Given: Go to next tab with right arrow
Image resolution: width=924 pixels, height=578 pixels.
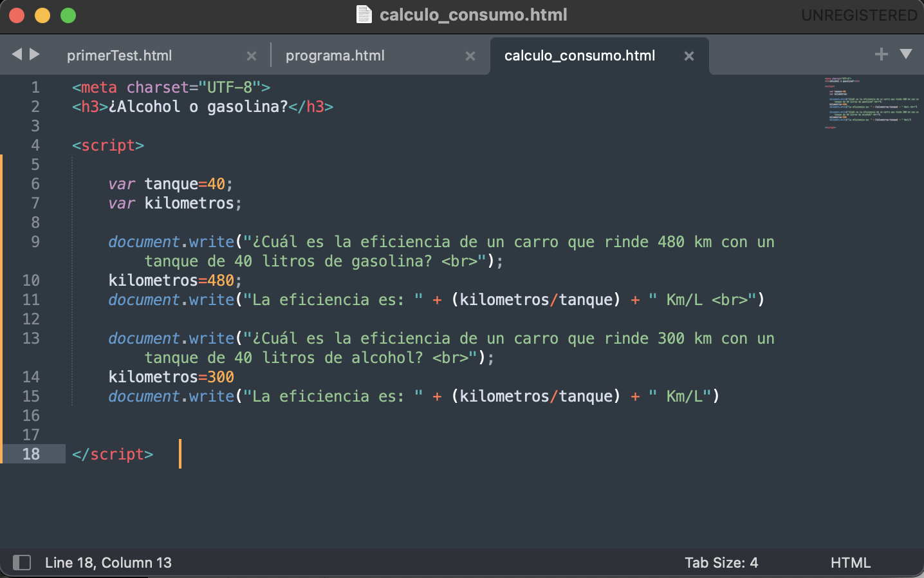Looking at the screenshot, I should pos(35,54).
